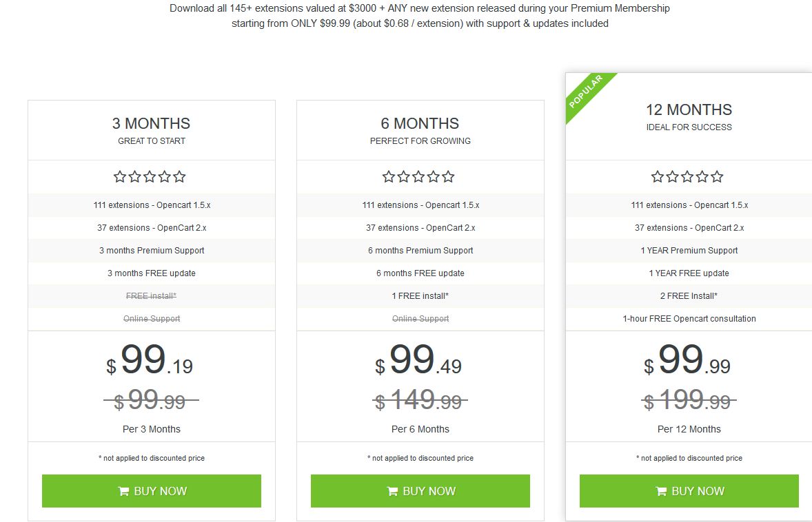The image size is (812, 522).
Task: Click the third star in 6 Months rating
Action: click(x=418, y=177)
